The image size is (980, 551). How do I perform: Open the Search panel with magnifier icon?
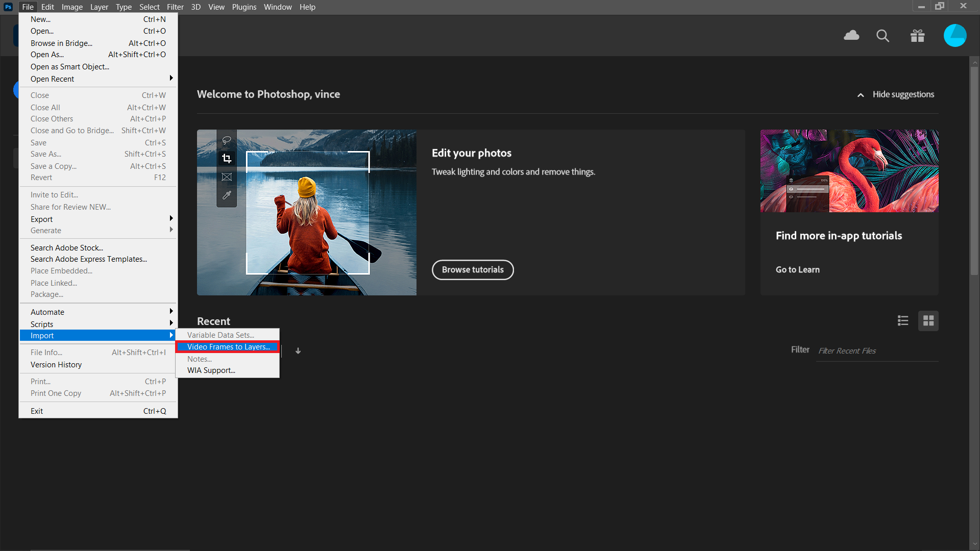coord(883,36)
